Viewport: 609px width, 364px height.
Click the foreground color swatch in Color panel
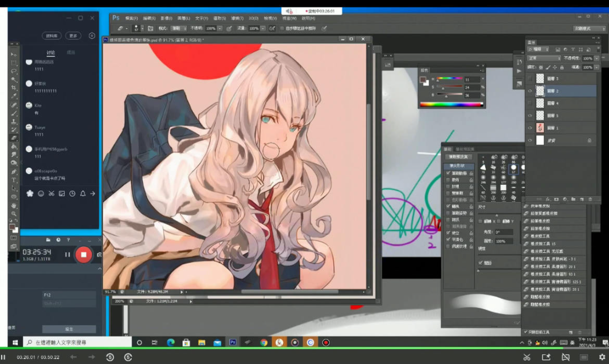423,80
